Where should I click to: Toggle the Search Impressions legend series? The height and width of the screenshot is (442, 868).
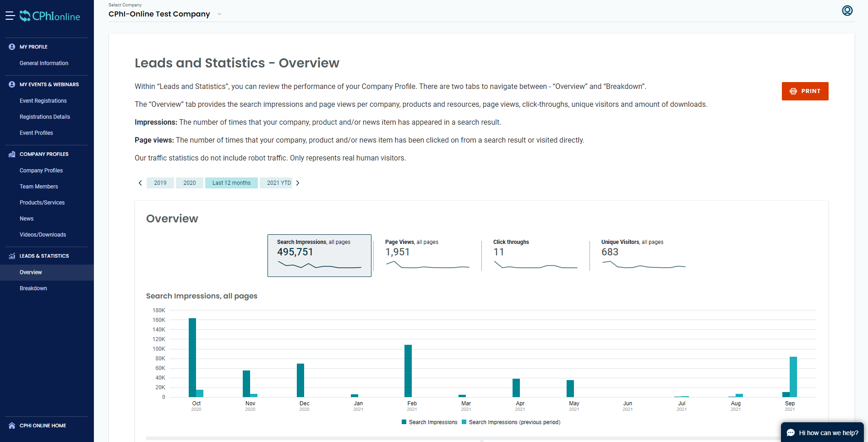429,422
